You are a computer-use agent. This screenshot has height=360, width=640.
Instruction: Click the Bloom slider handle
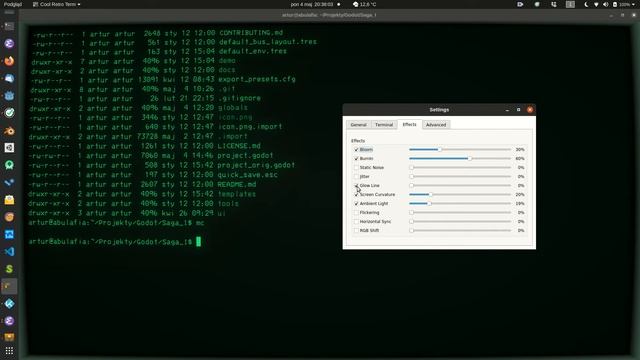(440, 150)
